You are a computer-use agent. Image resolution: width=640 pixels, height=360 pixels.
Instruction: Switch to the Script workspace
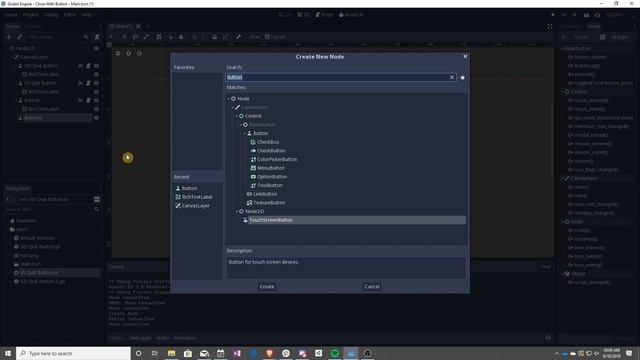(324, 15)
